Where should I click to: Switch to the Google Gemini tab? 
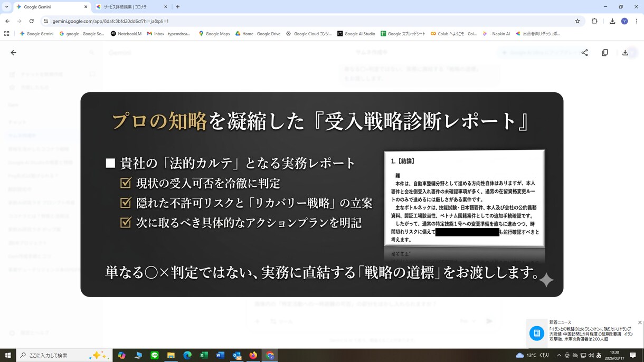[52, 7]
